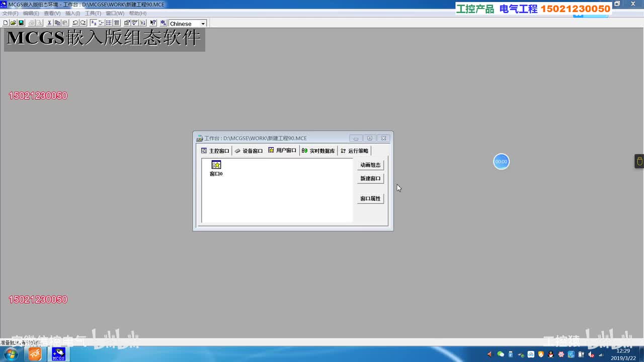The height and width of the screenshot is (362, 644).
Task: Open the 帮助(H) menu
Action: pyautogui.click(x=138, y=13)
